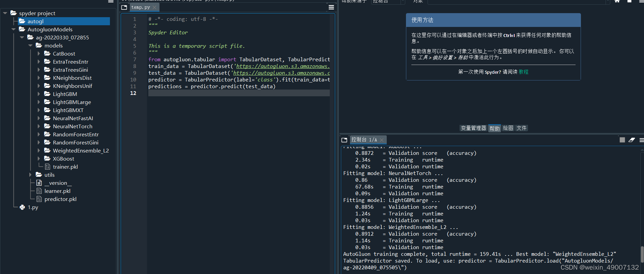This screenshot has height=274, width=644.
Task: Close the temp.py editor tab
Action: [154, 7]
